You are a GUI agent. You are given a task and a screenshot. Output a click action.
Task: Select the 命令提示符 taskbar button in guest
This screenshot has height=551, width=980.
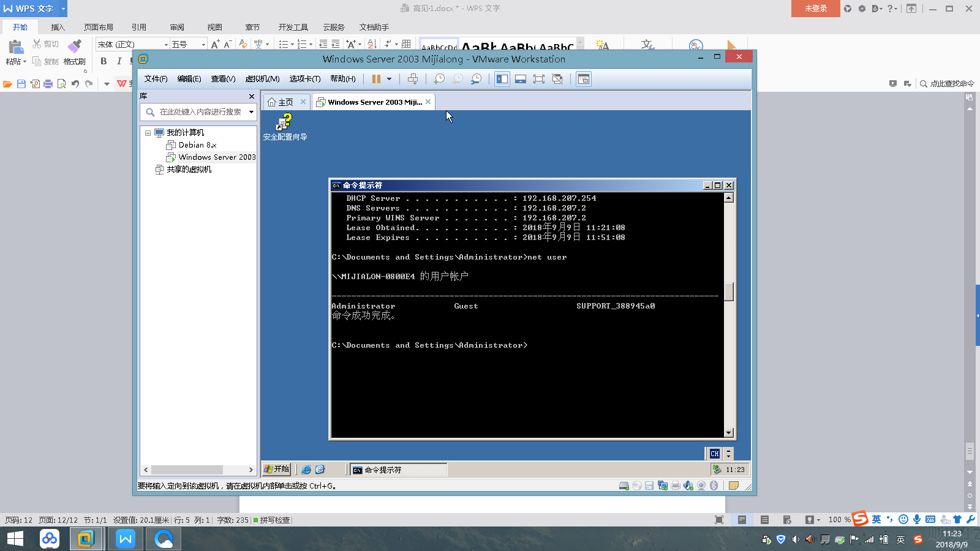click(x=398, y=470)
